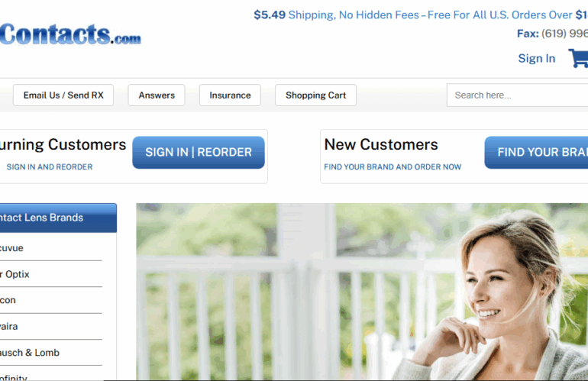Click the Sign In link
Screen dimensions: 588x381
(536, 59)
